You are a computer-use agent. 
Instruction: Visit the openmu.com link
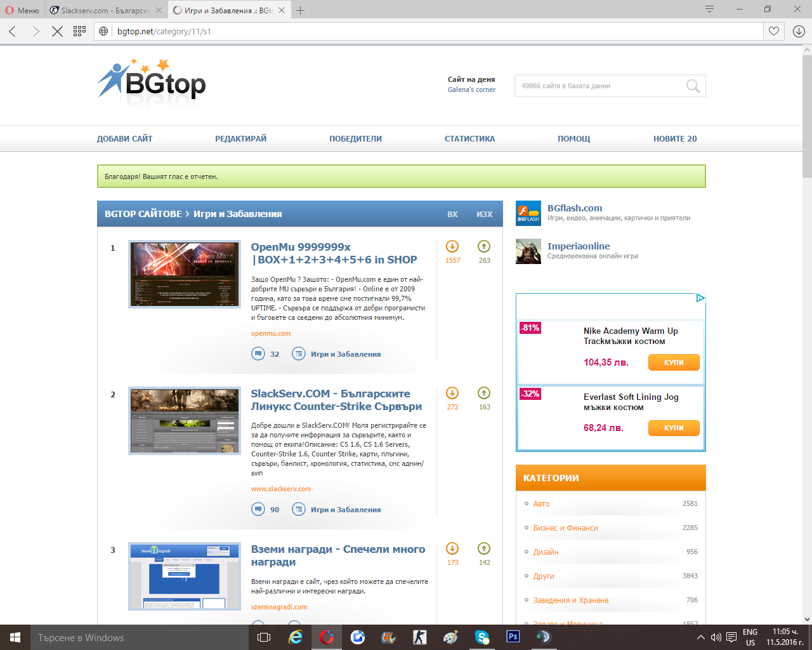point(271,334)
